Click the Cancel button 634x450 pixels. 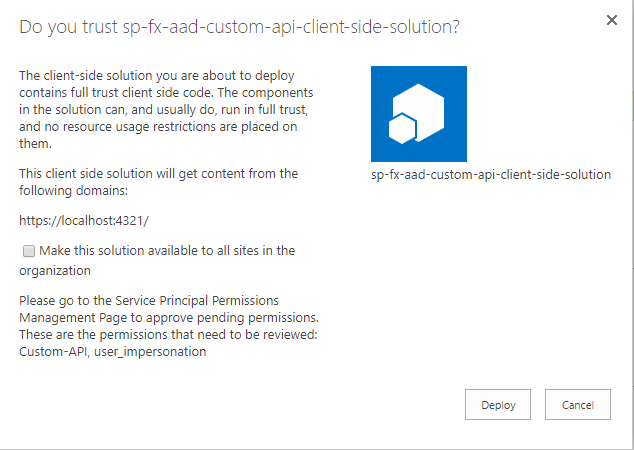[578, 405]
